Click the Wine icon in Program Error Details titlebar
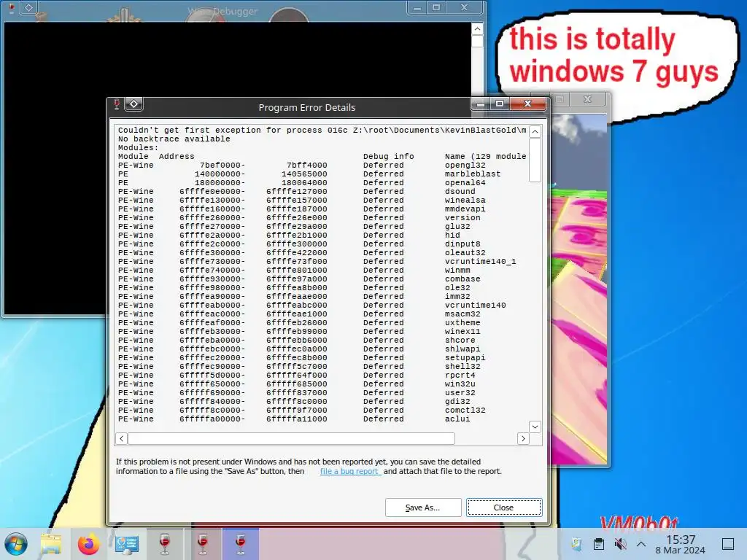 tap(117, 104)
